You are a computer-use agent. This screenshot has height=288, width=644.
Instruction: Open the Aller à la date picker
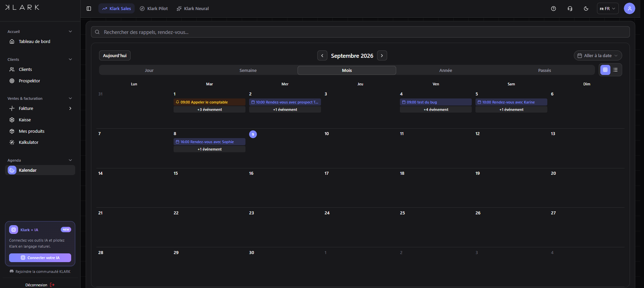click(598, 55)
